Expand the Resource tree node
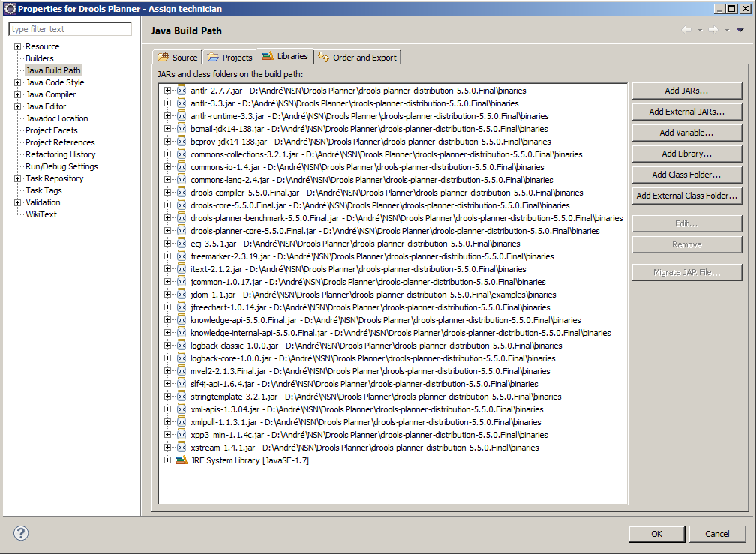The image size is (756, 554). click(17, 46)
